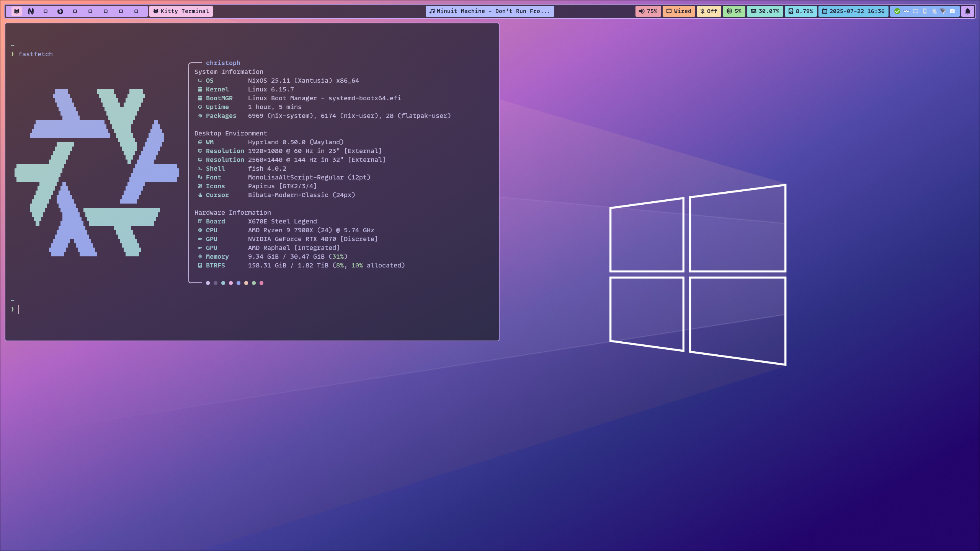This screenshot has height=551, width=980.
Task: Select the last empty workspace square
Action: pyautogui.click(x=136, y=11)
